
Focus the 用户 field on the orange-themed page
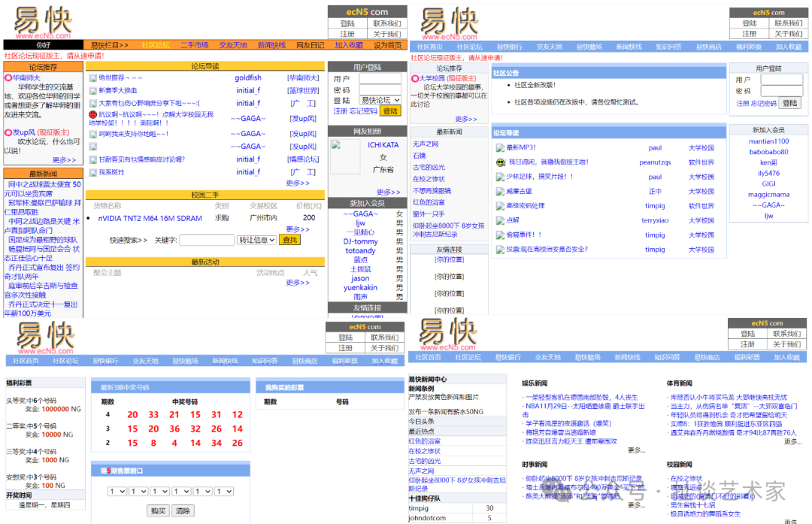380,79
